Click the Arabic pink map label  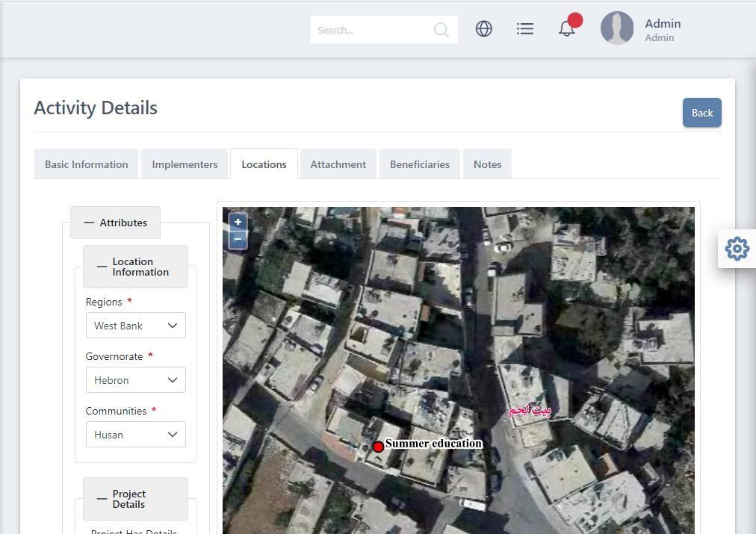pyautogui.click(x=530, y=411)
